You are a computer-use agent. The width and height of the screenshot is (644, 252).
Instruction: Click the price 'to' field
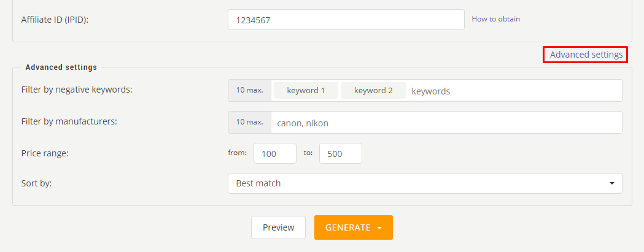341,153
